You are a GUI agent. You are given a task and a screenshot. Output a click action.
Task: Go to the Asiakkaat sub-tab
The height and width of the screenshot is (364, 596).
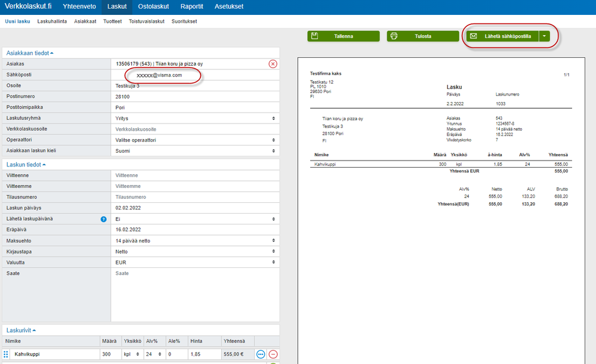pyautogui.click(x=85, y=21)
